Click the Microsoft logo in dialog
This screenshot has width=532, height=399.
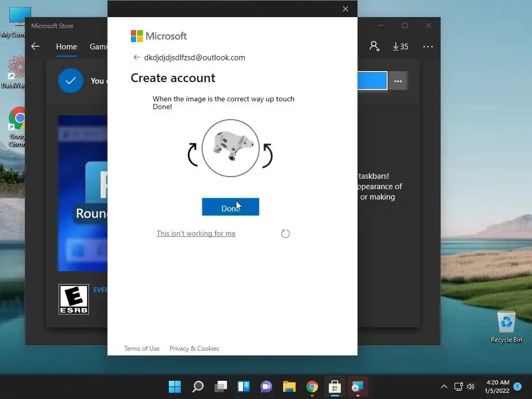pyautogui.click(x=159, y=36)
